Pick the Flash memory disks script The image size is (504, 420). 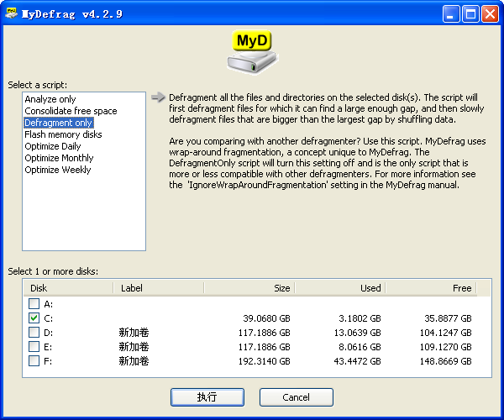(63, 134)
